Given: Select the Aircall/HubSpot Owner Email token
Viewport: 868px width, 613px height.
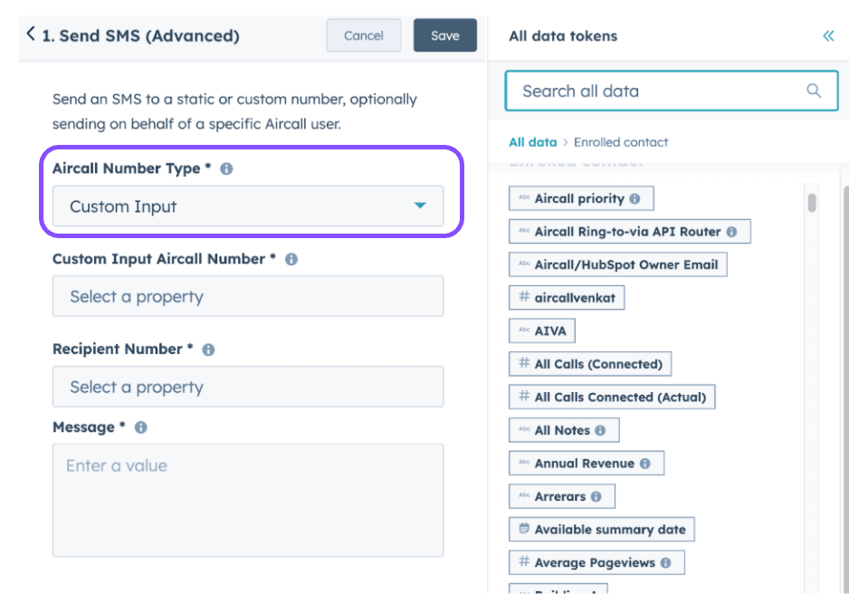Looking at the screenshot, I should [620, 264].
